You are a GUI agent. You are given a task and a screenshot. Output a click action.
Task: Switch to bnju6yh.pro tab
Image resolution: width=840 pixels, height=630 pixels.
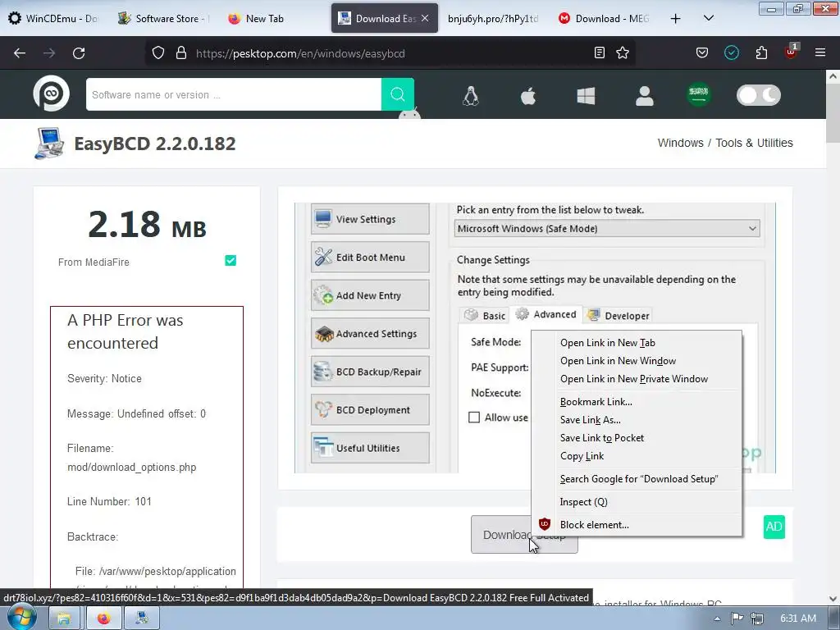(x=493, y=18)
